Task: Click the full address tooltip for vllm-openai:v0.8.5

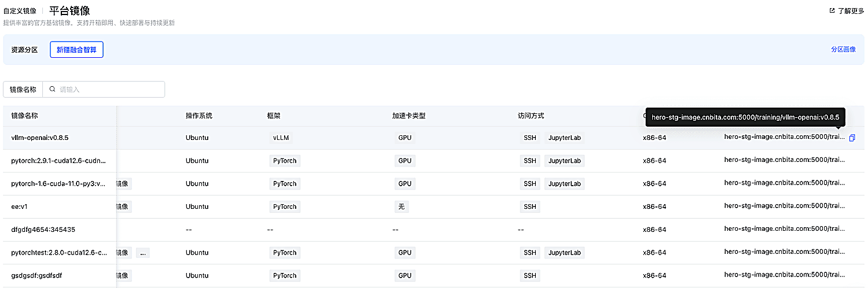Action: (745, 117)
